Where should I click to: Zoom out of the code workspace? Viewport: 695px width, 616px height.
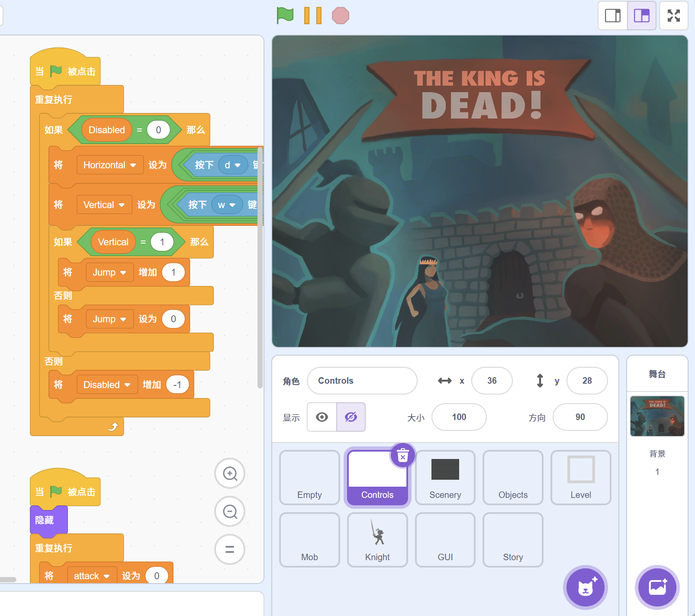click(x=230, y=512)
